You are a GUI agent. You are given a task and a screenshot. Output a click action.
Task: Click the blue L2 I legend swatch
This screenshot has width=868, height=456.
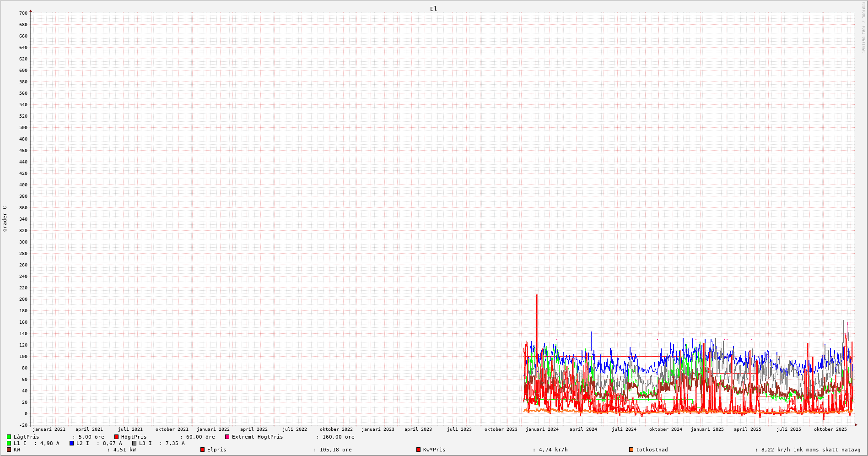(x=71, y=443)
